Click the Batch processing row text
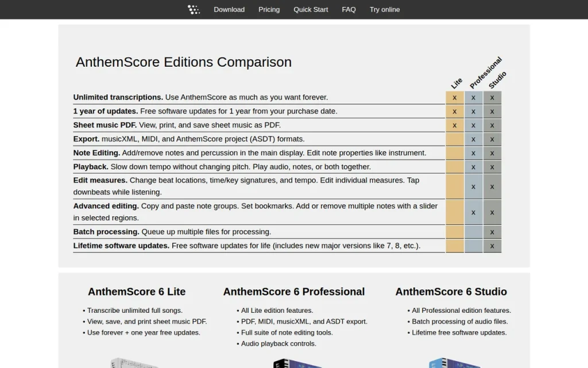 pos(172,232)
